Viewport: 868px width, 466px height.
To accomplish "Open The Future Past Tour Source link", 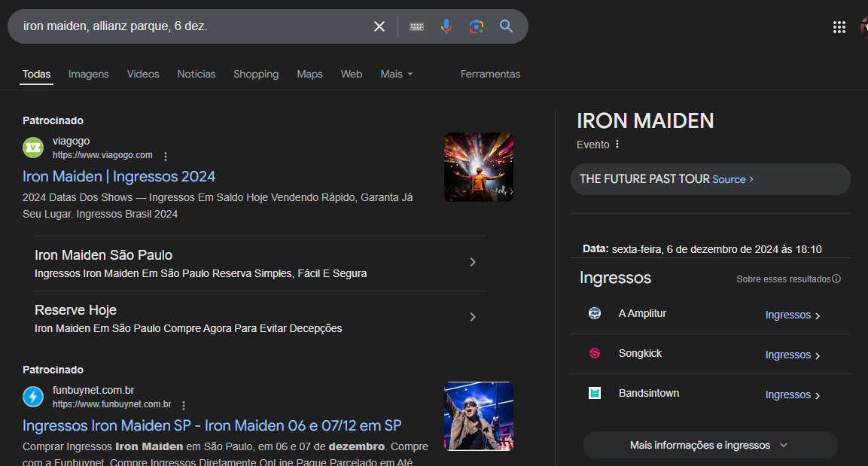I will click(x=732, y=179).
